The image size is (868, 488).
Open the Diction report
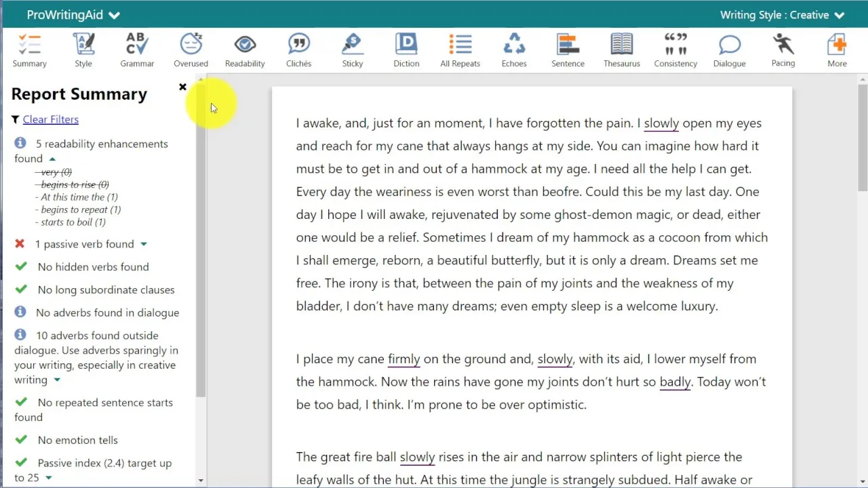[x=406, y=50]
